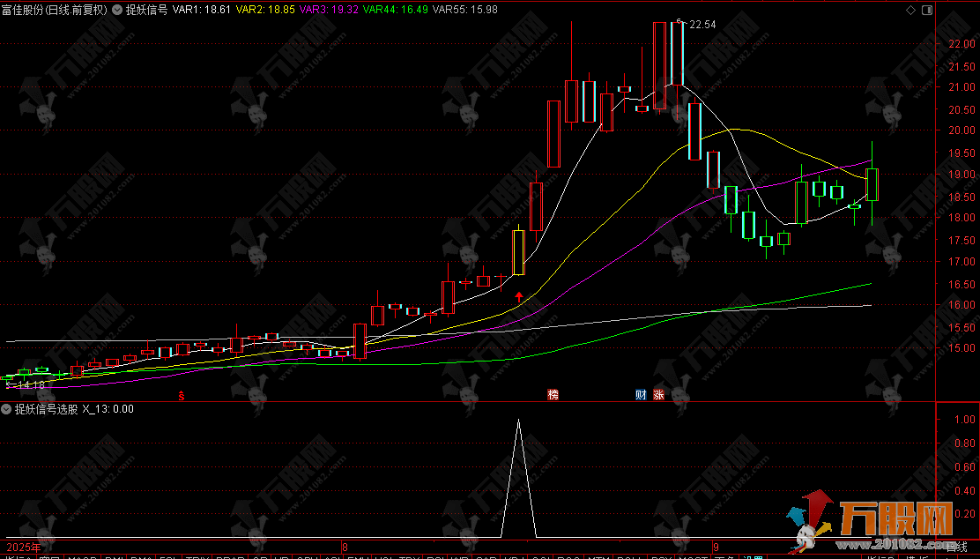This screenshot has height=559, width=980.
Task: Click the month 8 timeline marker
Action: [345, 546]
